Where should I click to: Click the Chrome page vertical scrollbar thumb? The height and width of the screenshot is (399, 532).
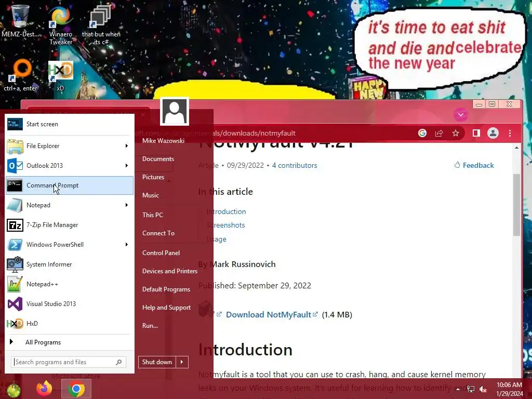516,205
